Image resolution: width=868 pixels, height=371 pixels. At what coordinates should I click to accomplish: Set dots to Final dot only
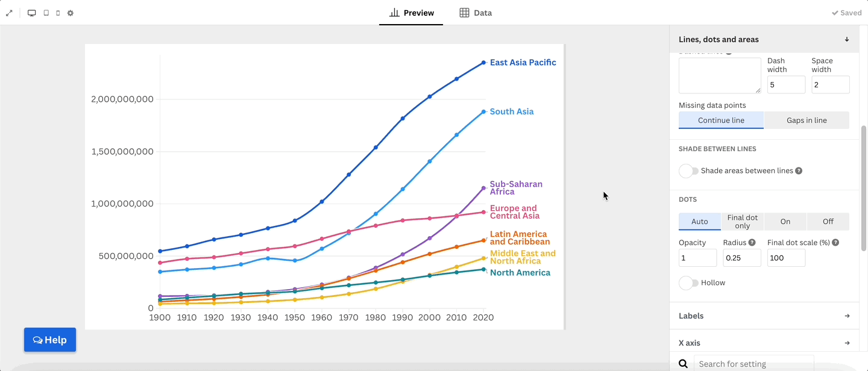click(742, 222)
